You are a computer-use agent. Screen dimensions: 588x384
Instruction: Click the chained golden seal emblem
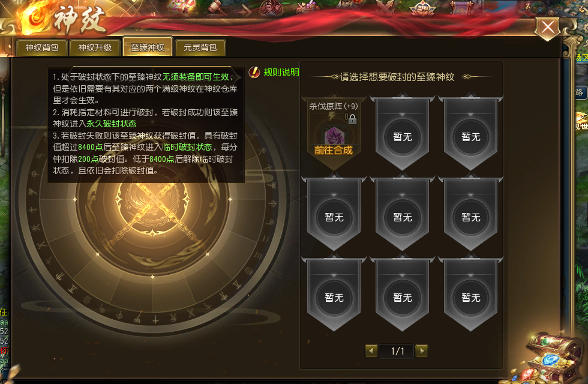coord(152,210)
